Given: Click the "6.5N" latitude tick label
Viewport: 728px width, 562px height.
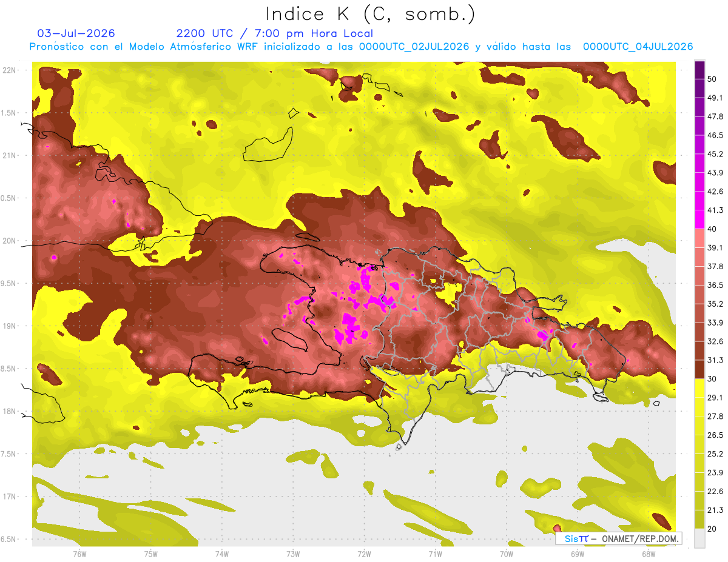Looking at the screenshot, I should pyautogui.click(x=9, y=539).
